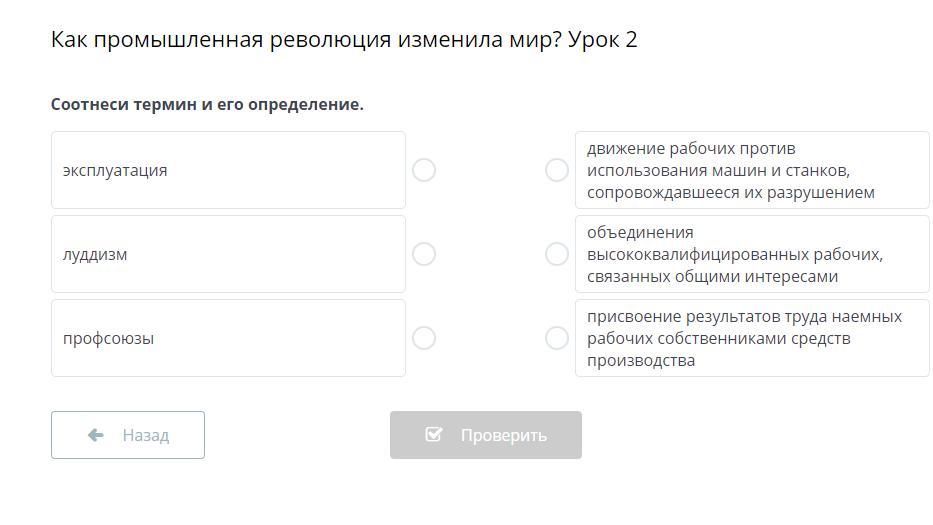This screenshot has height=525, width=933.
Task: Click the 'Как промышленная революция изменила мир?' heading
Action: [306, 40]
